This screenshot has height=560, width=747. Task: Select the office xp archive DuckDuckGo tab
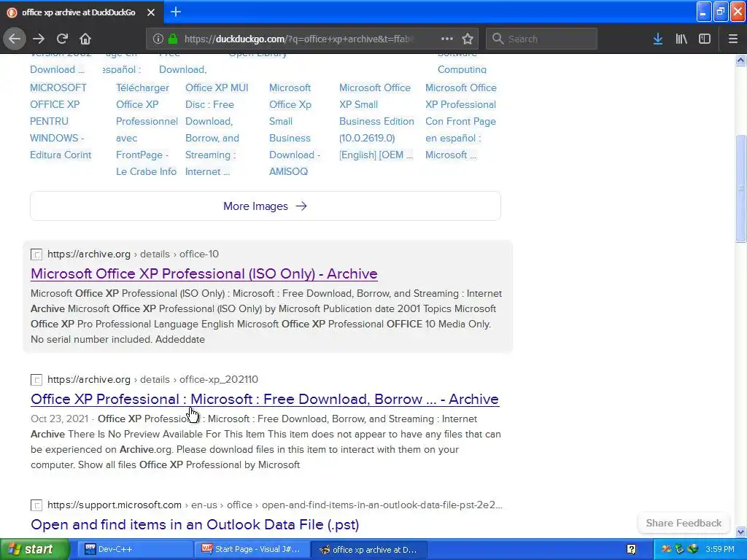(x=79, y=12)
